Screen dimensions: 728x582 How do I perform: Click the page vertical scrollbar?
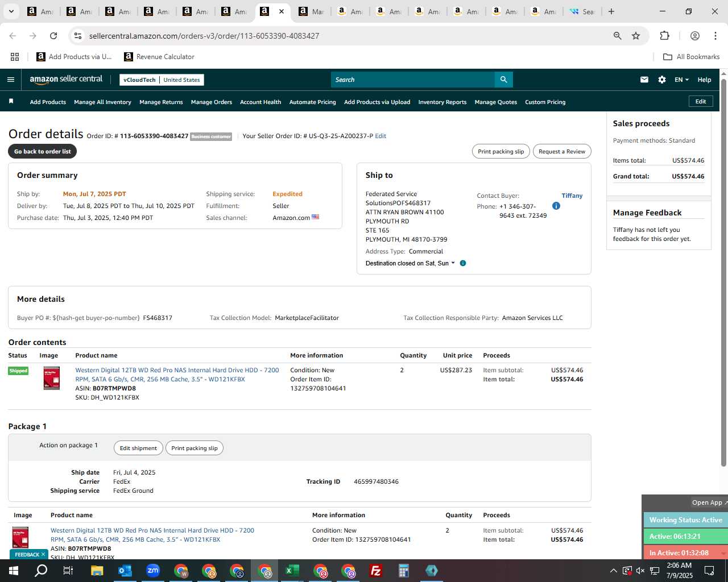click(724, 273)
